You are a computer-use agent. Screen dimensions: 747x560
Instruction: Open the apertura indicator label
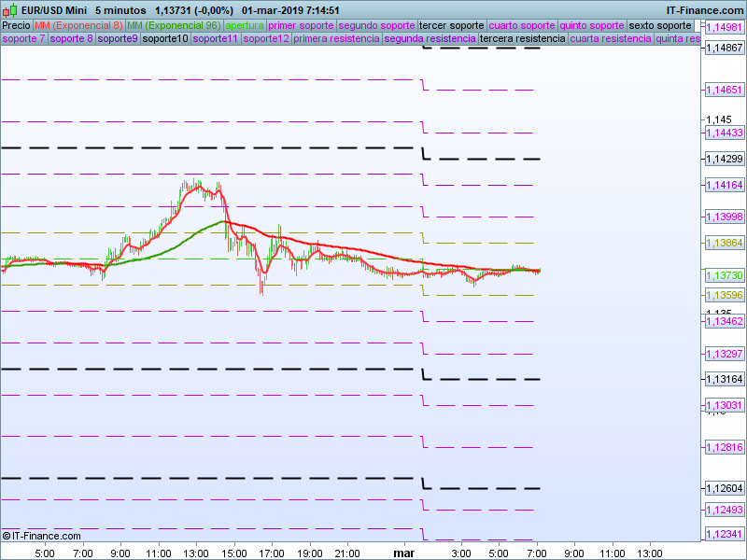(x=245, y=25)
